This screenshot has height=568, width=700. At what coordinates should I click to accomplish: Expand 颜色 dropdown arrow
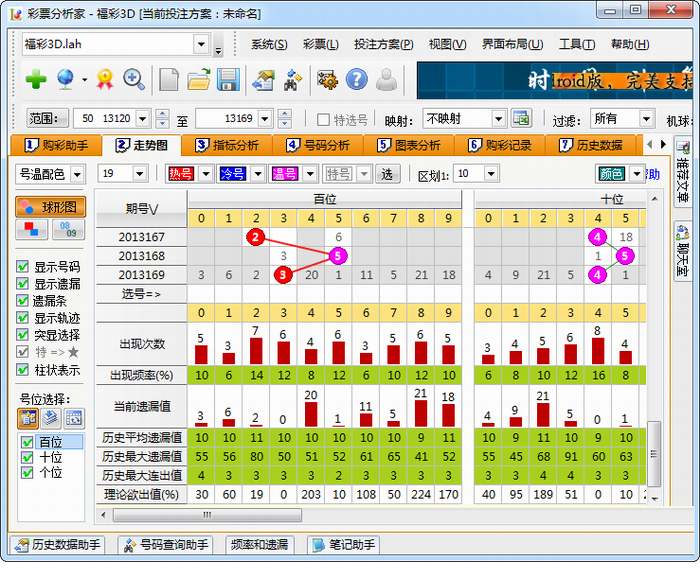[x=637, y=174]
